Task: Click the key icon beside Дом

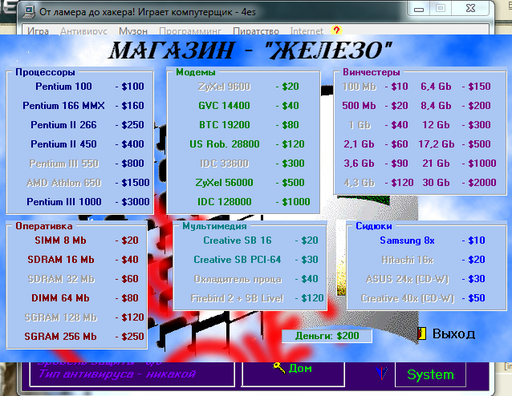Action: point(279,368)
